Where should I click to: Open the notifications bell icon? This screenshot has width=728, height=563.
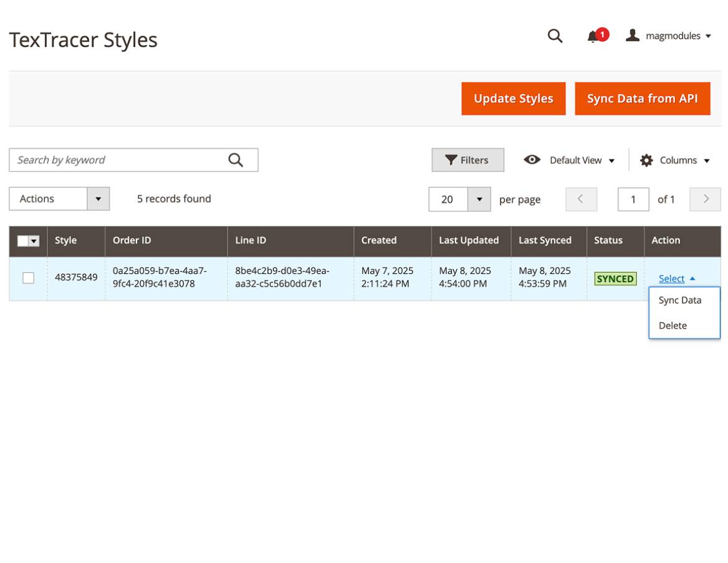592,37
